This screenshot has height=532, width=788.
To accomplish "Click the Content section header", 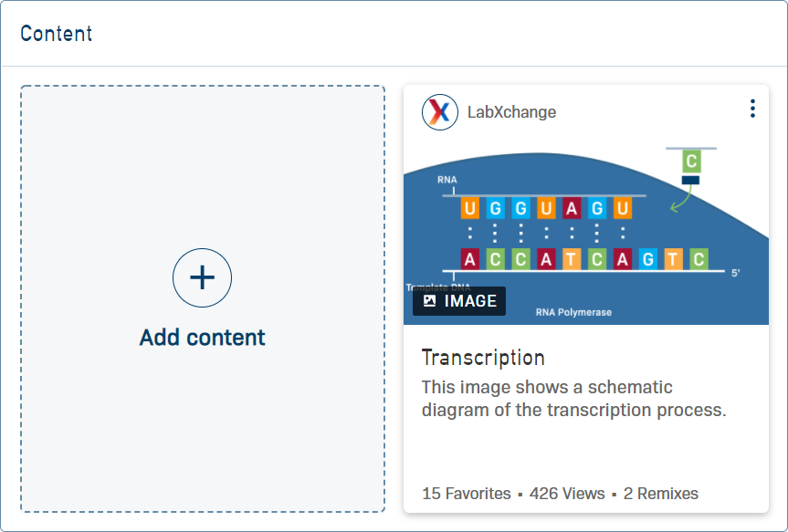I will tap(57, 34).
